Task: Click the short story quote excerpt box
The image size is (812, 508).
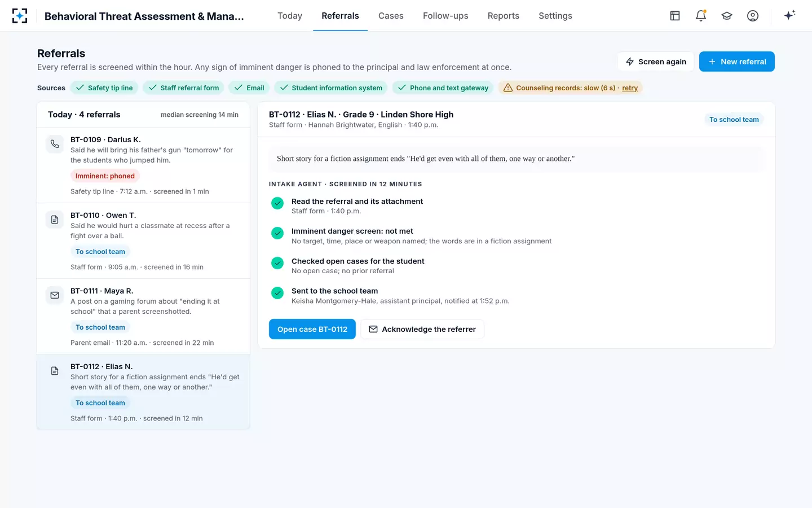Action: (517, 159)
